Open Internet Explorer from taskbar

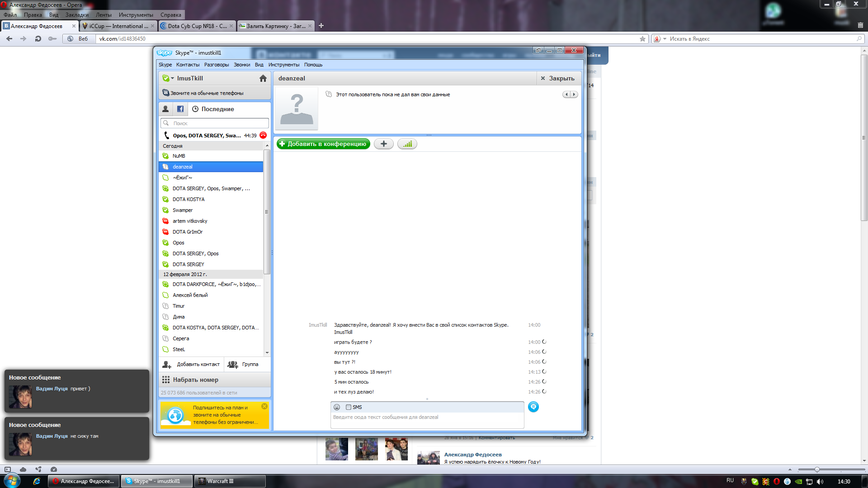coord(37,481)
